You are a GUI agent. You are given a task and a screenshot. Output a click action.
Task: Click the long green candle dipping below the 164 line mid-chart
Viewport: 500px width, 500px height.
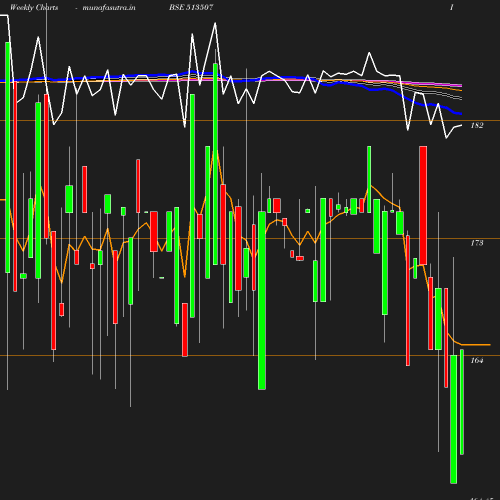262,300
